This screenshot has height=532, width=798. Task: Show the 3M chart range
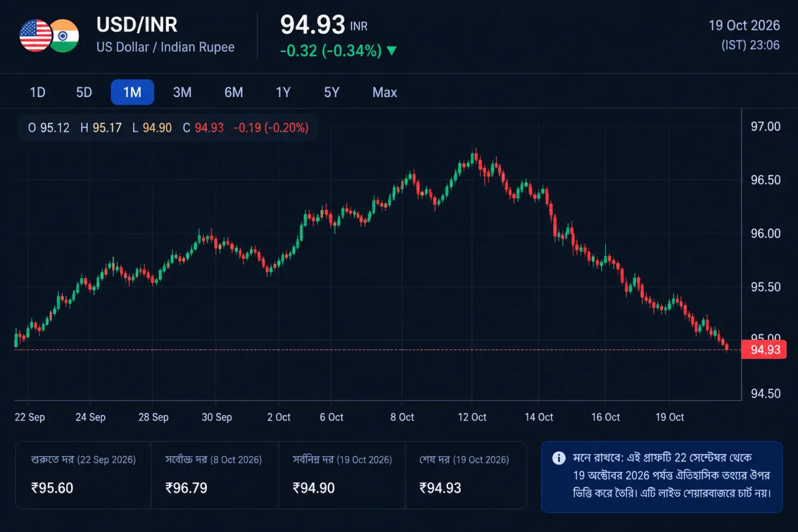(182, 92)
